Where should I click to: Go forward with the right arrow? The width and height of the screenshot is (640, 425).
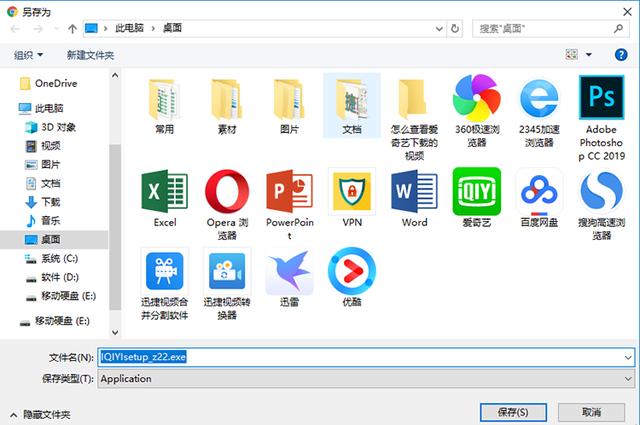click(38, 29)
